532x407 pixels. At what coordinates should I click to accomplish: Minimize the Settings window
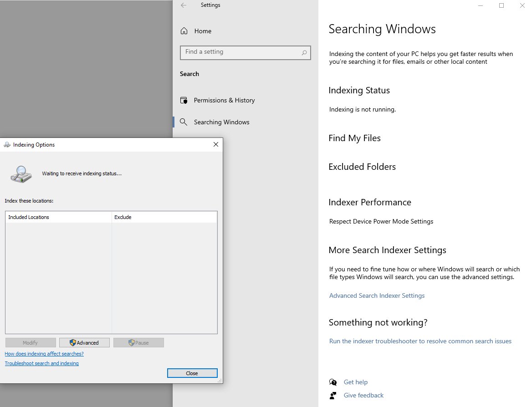(481, 5)
